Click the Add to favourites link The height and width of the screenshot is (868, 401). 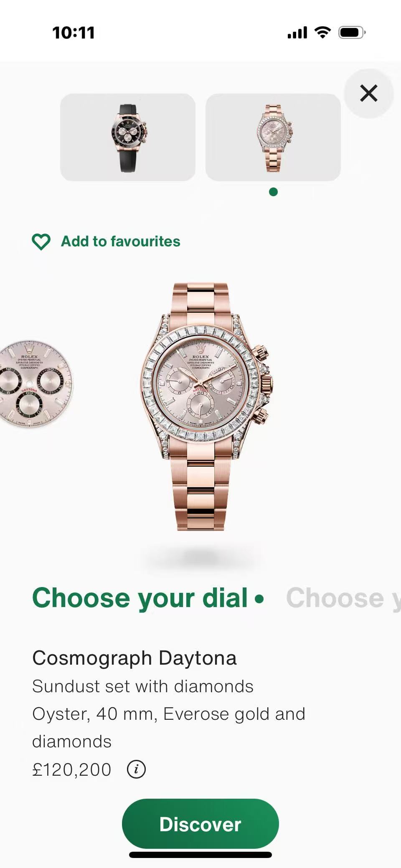(x=121, y=241)
